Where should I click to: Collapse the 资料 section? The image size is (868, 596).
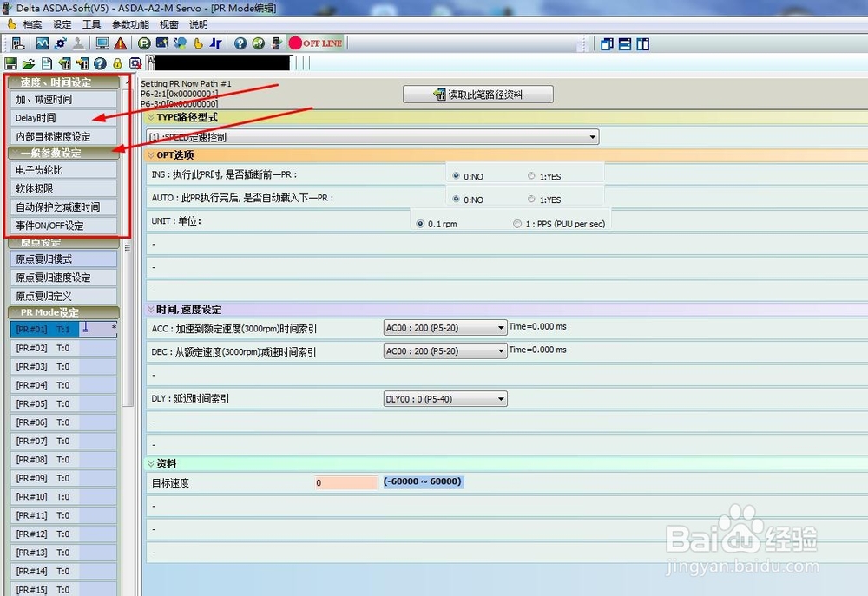tap(150, 463)
